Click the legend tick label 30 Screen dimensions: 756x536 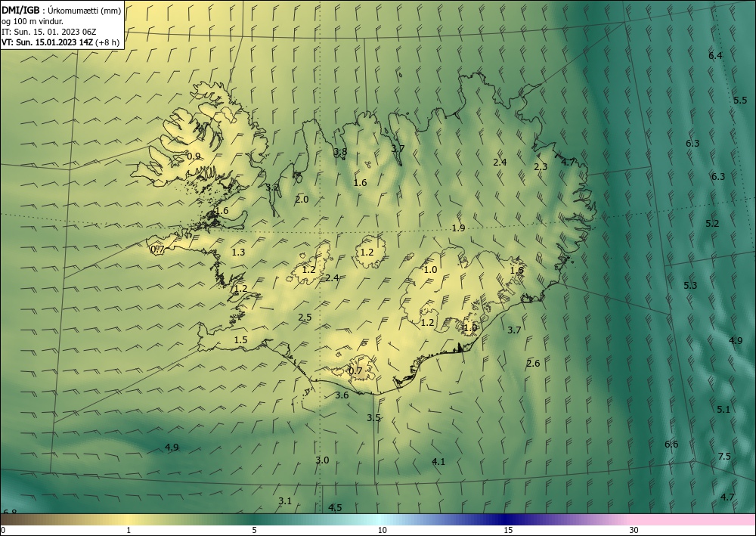[x=634, y=530]
